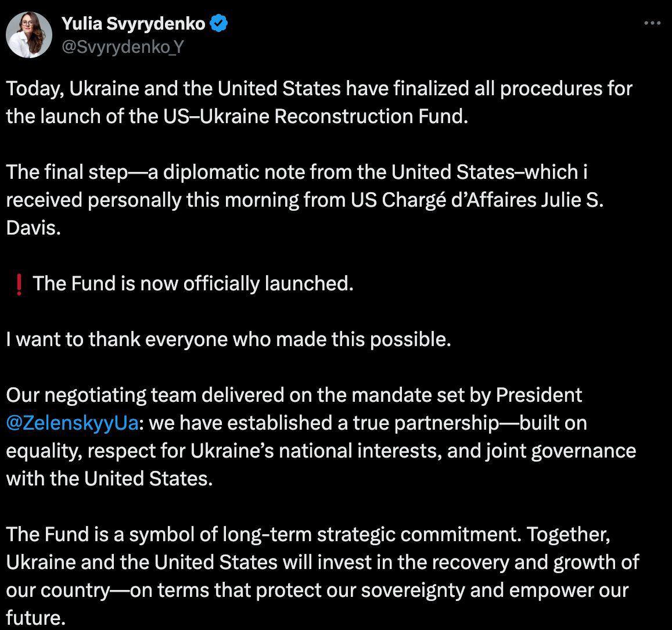
Task: Click the Yulia Svyrydenko display name
Action: (x=134, y=23)
